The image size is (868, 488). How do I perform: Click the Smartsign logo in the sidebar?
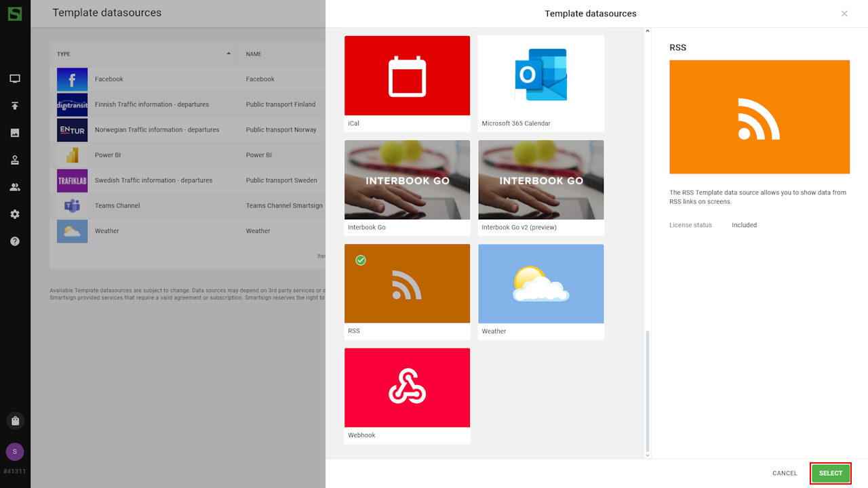(x=14, y=13)
